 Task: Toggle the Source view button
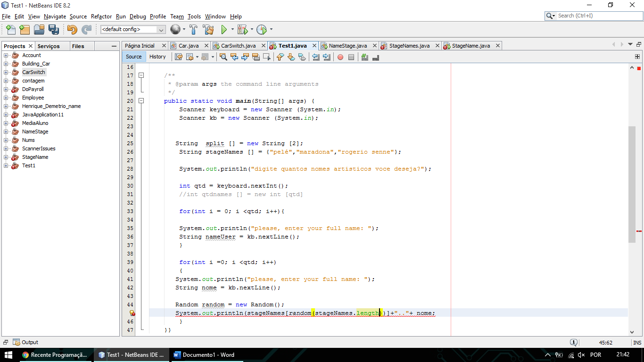pyautogui.click(x=133, y=57)
